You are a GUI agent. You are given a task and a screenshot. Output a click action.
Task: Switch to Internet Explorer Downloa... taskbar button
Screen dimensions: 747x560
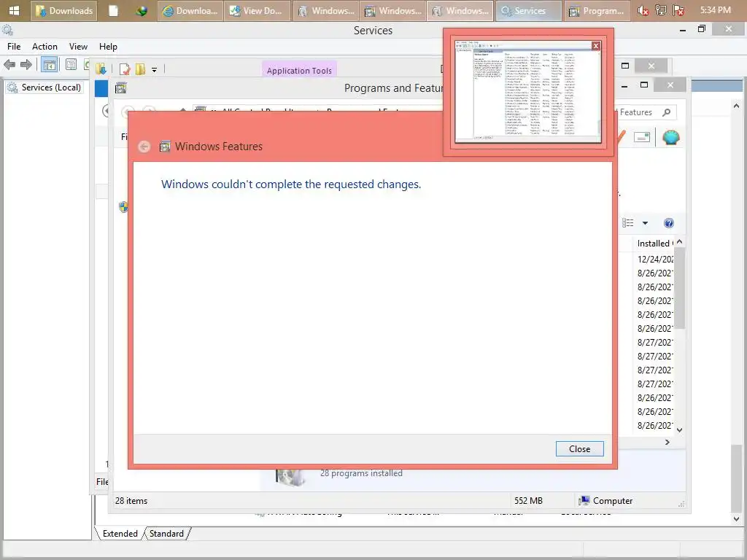pyautogui.click(x=190, y=10)
